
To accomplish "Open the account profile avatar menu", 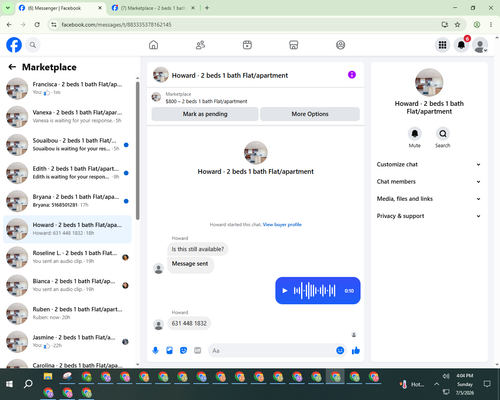I will (480, 45).
